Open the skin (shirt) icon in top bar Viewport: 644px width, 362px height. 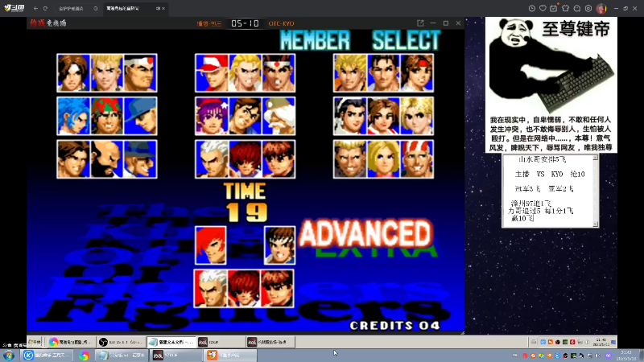pyautogui.click(x=566, y=8)
